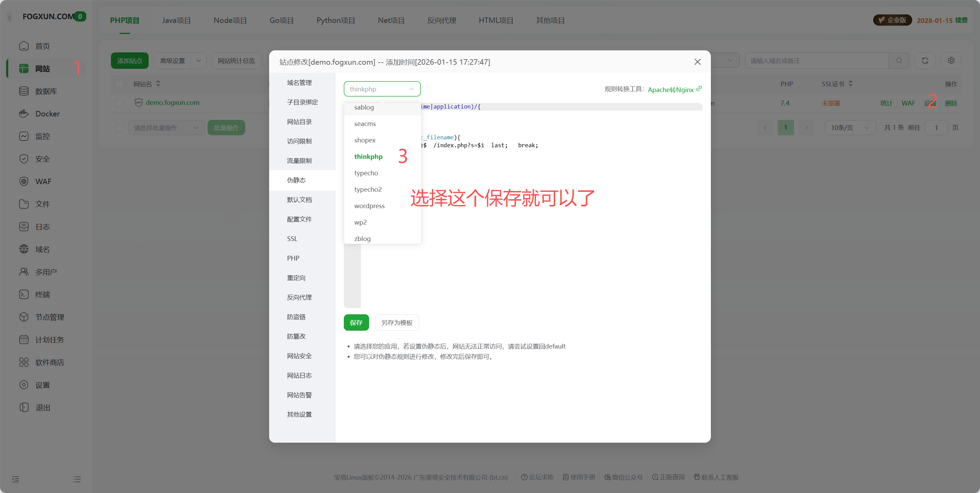Check the select-all checkbox in the site list
This screenshot has height=493, width=980.
pyautogui.click(x=119, y=84)
